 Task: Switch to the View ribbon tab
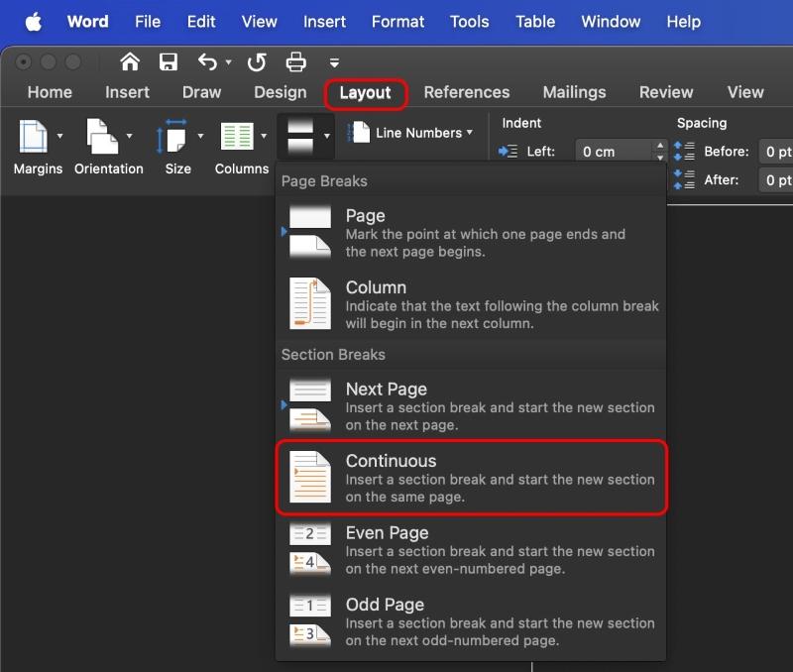click(x=745, y=92)
